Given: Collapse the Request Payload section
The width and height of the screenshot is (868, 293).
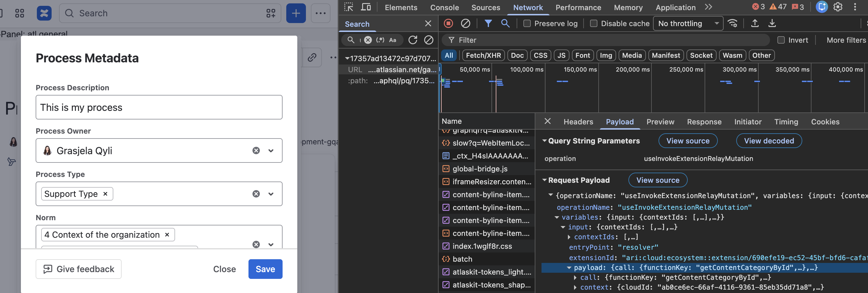Looking at the screenshot, I should (545, 180).
